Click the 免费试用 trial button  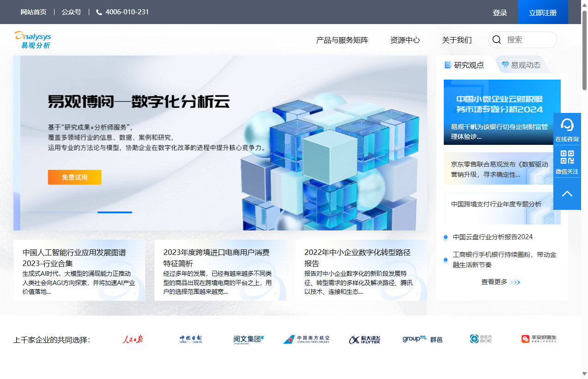click(74, 177)
